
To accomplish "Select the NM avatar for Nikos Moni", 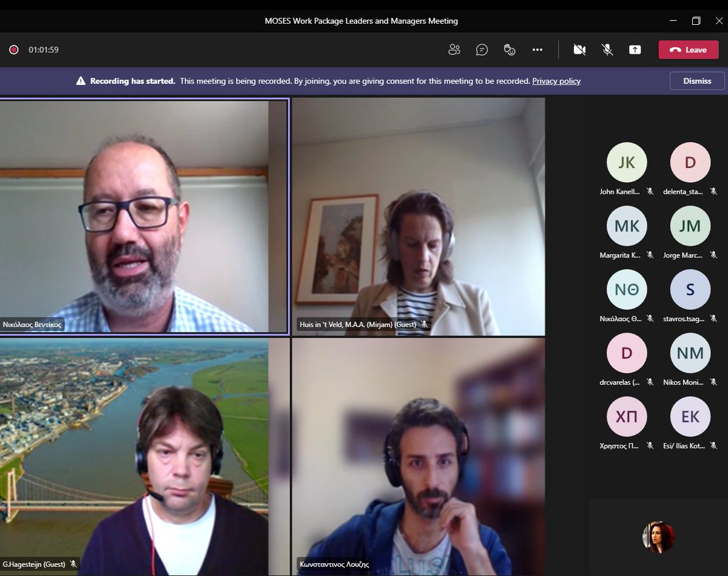I will point(690,353).
